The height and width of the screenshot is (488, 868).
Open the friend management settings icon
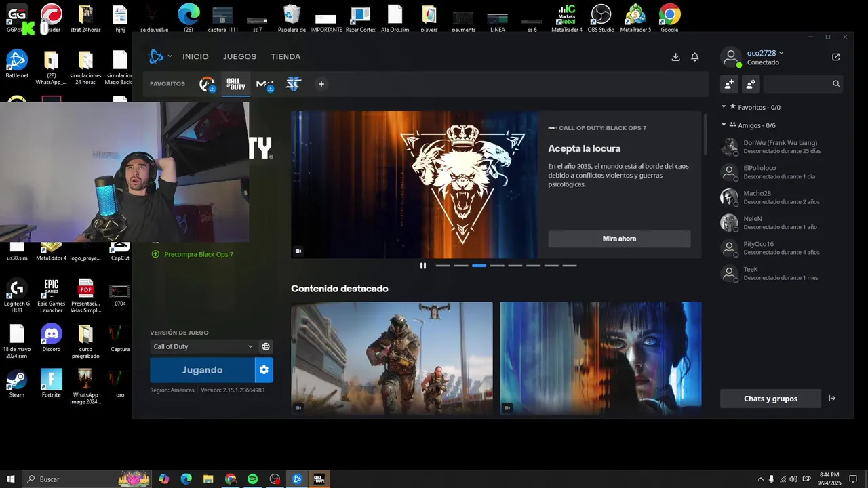[x=751, y=84]
